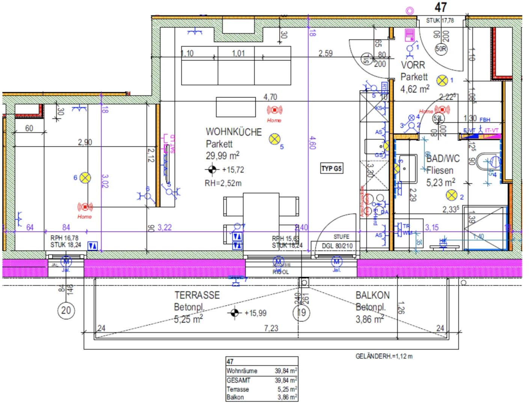
Task: Click the TYP G5 label box
Action: (x=331, y=168)
